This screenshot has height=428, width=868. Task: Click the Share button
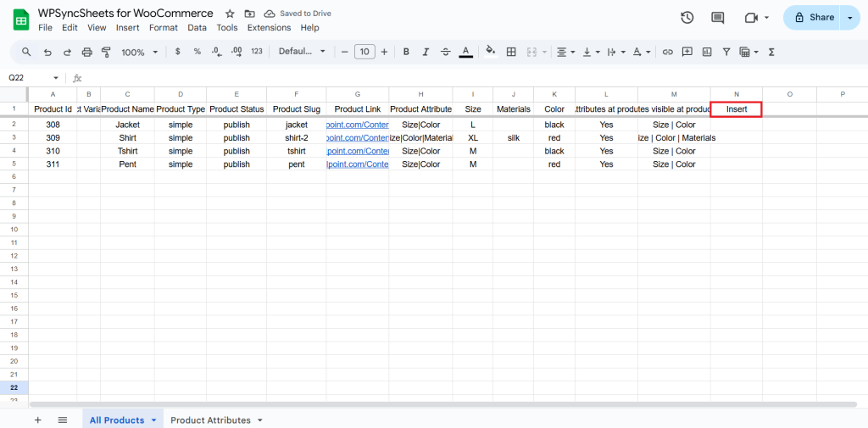click(x=814, y=18)
